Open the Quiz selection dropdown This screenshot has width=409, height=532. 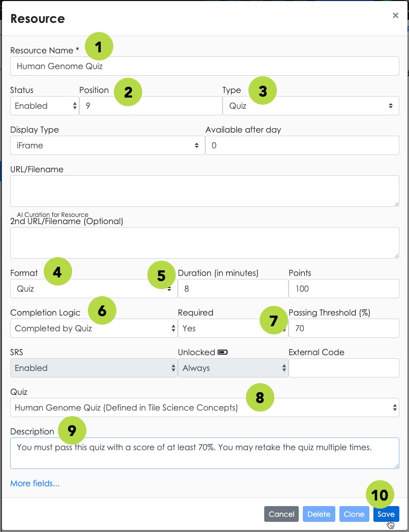(204, 408)
